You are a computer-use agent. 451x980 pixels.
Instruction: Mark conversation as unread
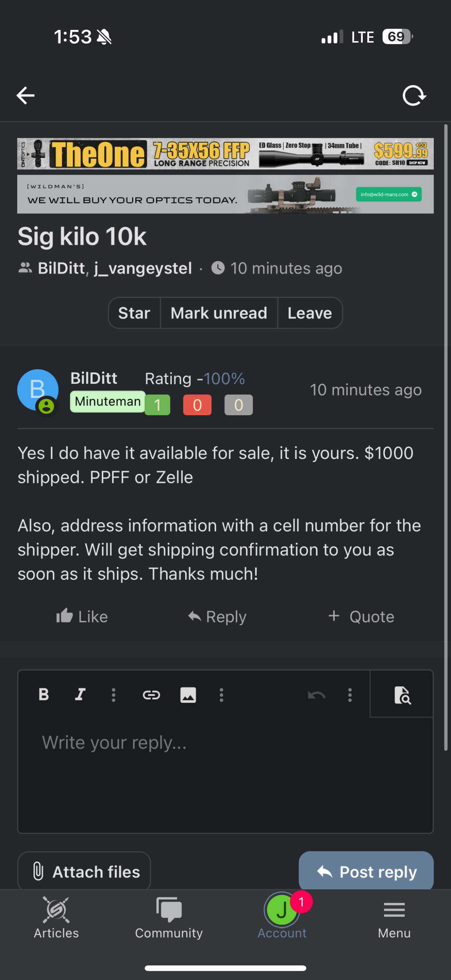click(219, 313)
